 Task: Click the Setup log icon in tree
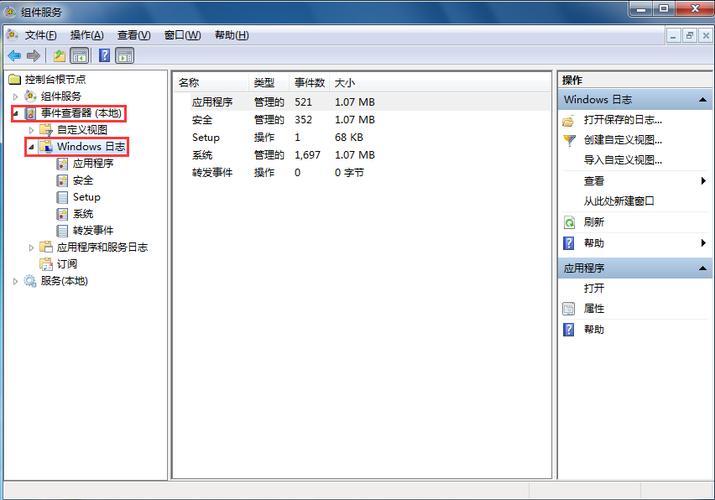click(x=62, y=197)
